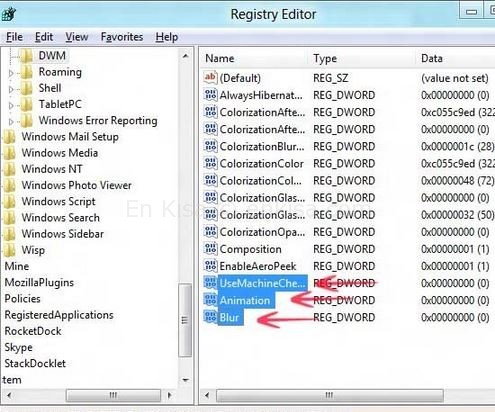Screen dimensions: 495x412
Task: Click the tree pane vertical scrollbar thumb
Action: (x=185, y=320)
